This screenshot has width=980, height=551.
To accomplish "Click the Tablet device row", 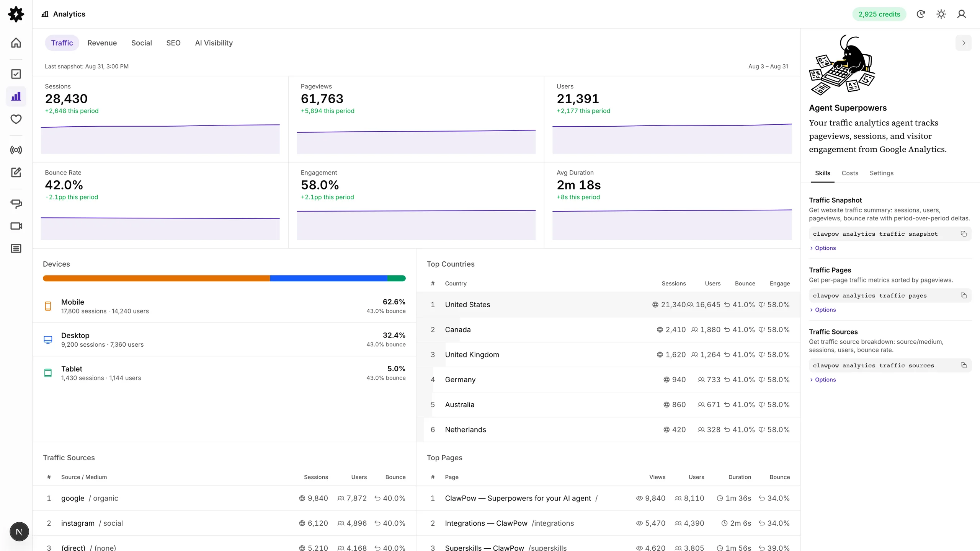I will [x=224, y=373].
